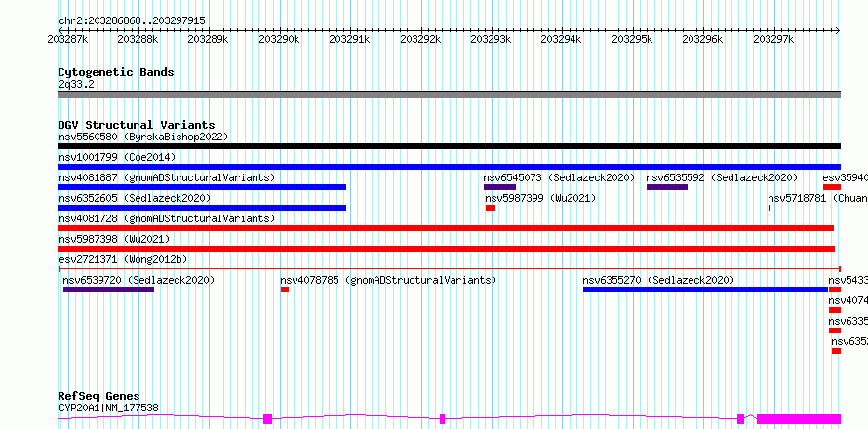Open nsv5987398 (Wu2021) label
Screen dimensions: 868x429
[114, 239]
